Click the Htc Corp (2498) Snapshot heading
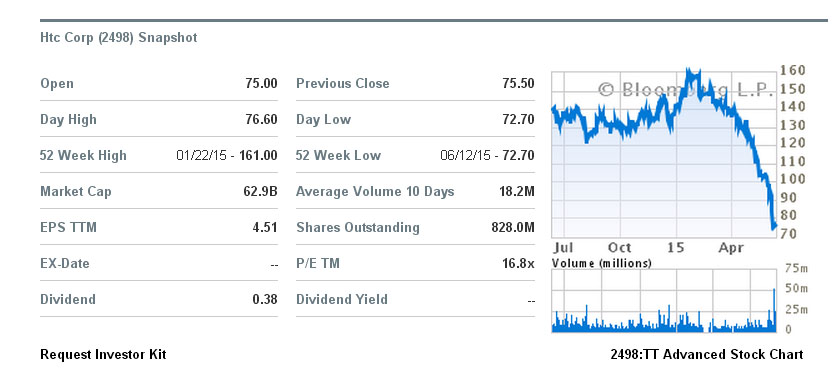Screen dimensions: 837x374 (x=119, y=38)
